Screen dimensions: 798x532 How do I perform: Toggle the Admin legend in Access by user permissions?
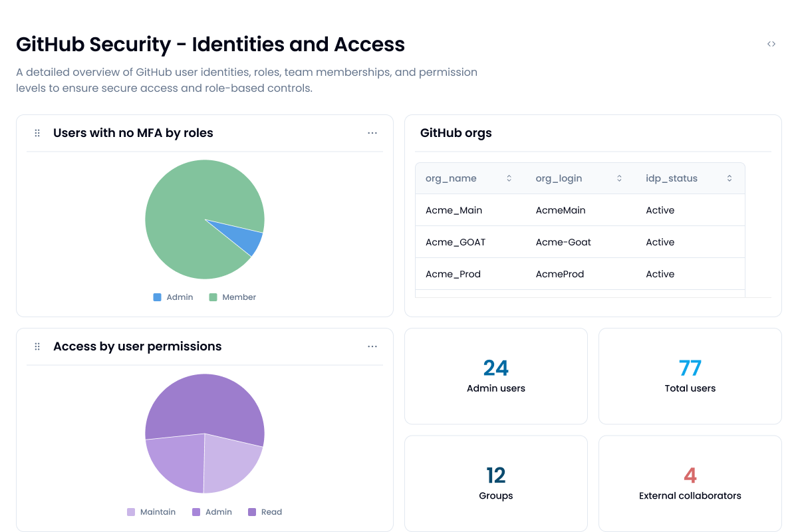pyautogui.click(x=212, y=512)
